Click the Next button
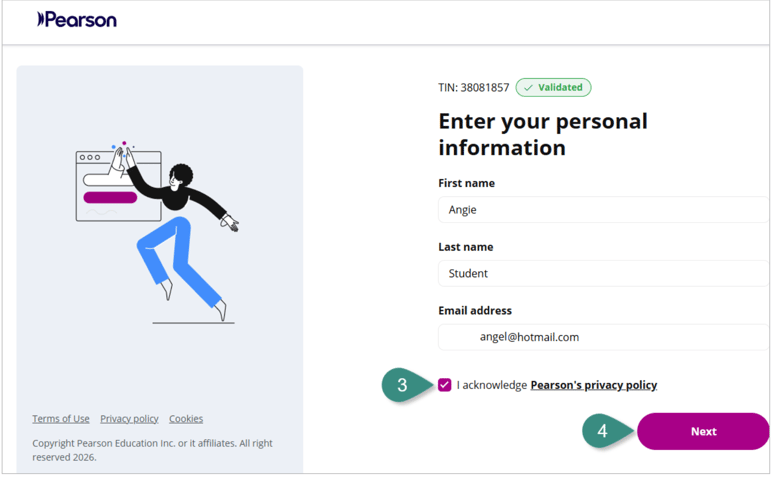Screen dimensions: 771x477 point(703,431)
